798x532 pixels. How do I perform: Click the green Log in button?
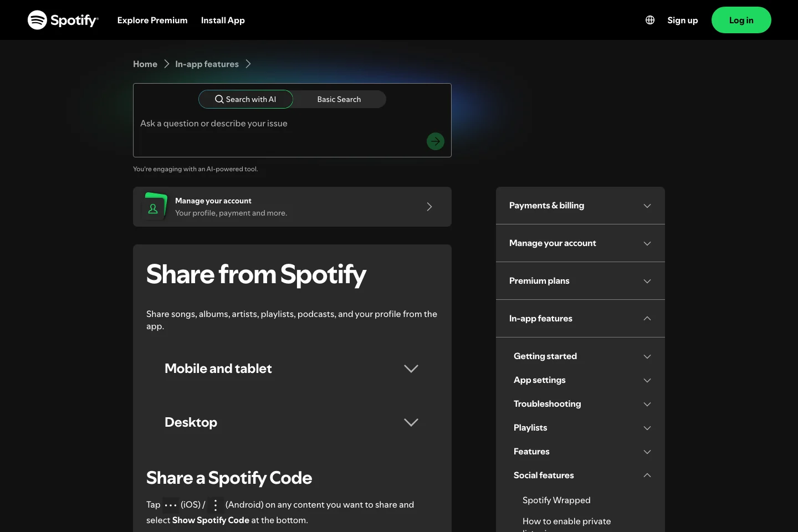(x=741, y=20)
